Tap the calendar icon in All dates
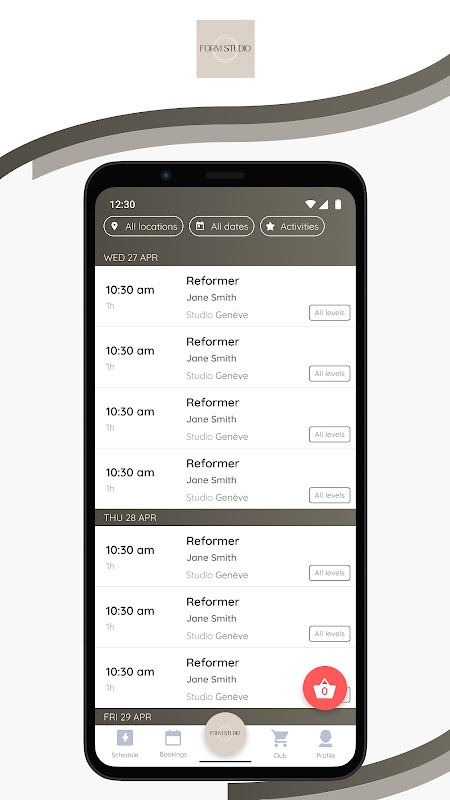Image resolution: width=450 pixels, height=800 pixels. coord(200,226)
